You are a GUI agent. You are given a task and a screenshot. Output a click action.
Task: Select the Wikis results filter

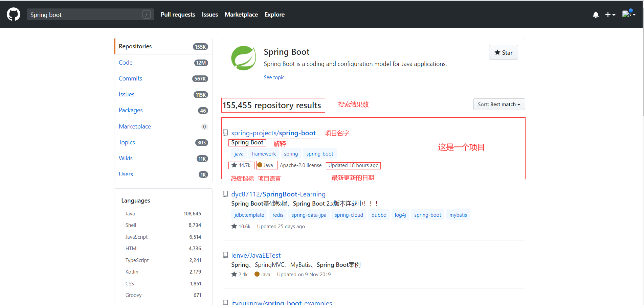tap(163, 158)
